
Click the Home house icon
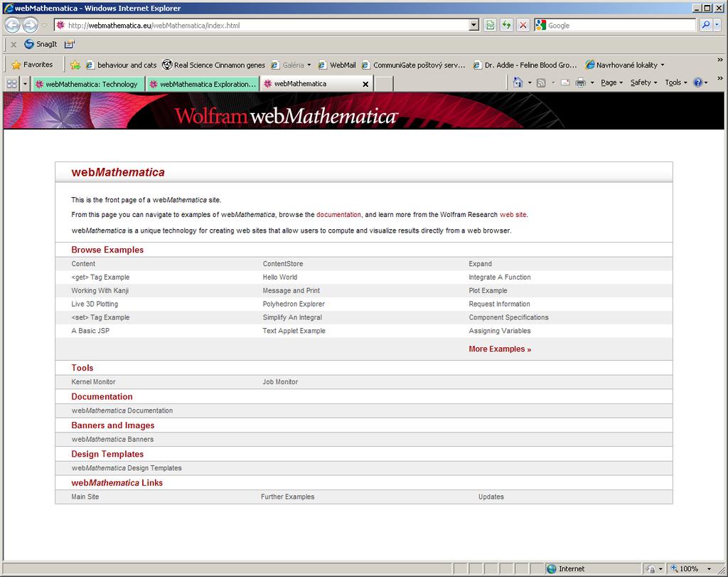[518, 83]
